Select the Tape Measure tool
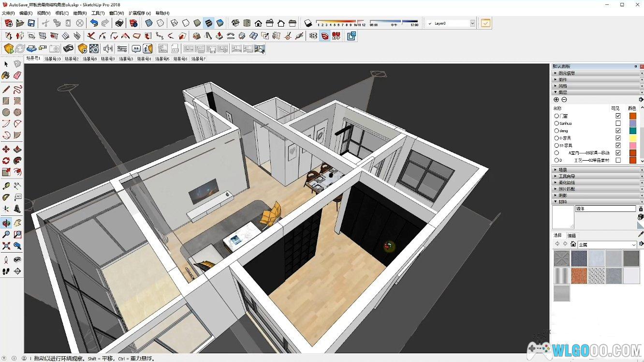This screenshot has height=362, width=644. 6,185
